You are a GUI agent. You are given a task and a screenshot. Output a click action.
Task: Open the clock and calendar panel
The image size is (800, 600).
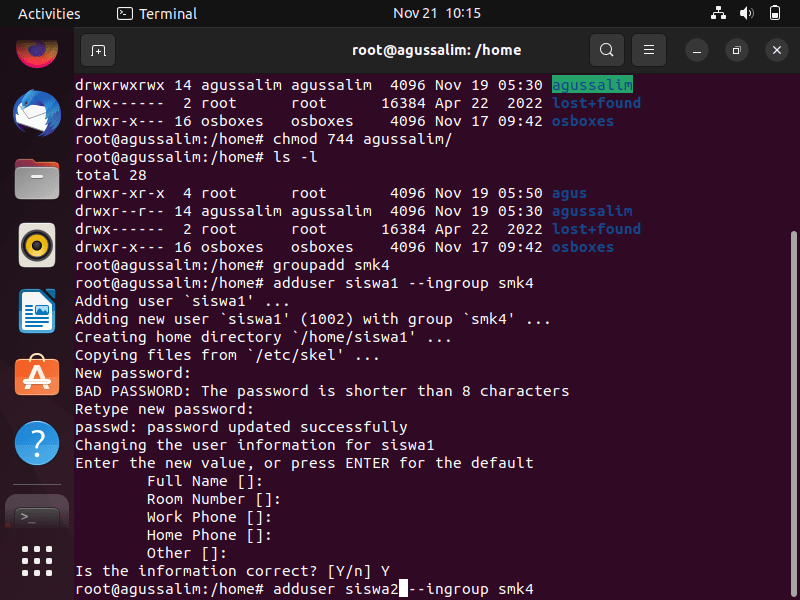pyautogui.click(x=437, y=13)
